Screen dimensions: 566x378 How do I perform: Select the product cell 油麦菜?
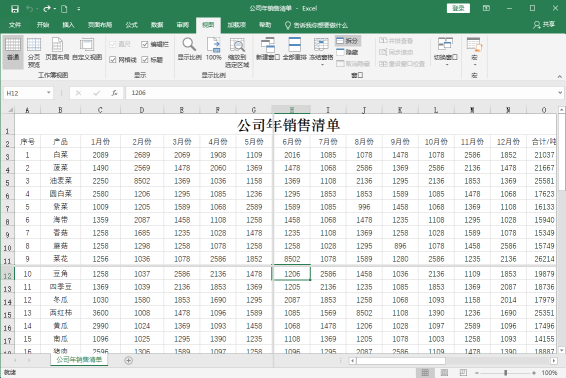click(61, 181)
